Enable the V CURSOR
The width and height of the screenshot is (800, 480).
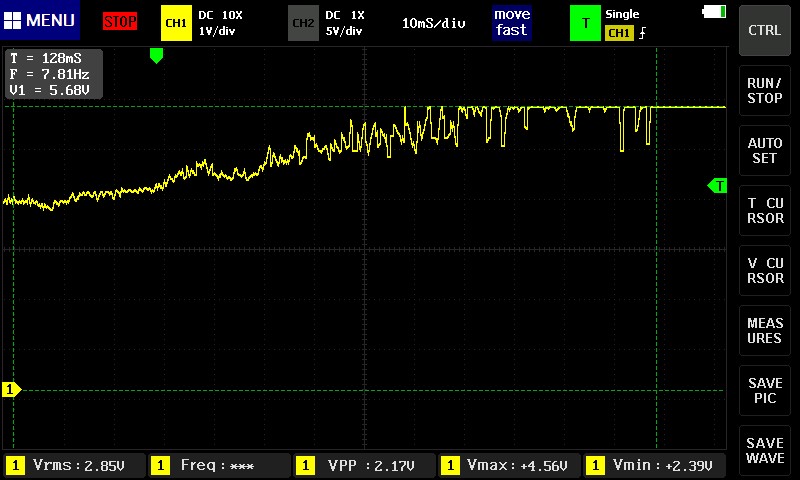coord(764,270)
